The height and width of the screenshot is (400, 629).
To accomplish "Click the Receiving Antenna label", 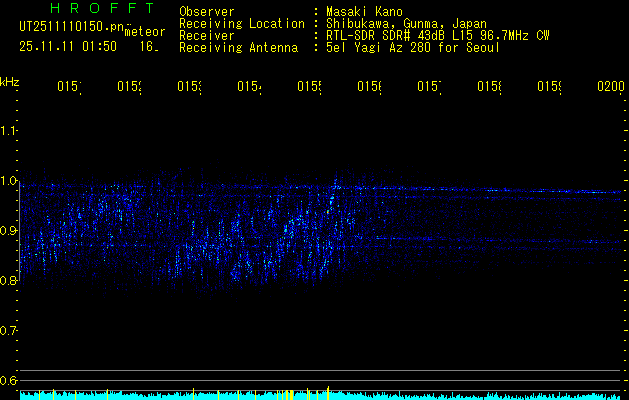I will pos(239,48).
